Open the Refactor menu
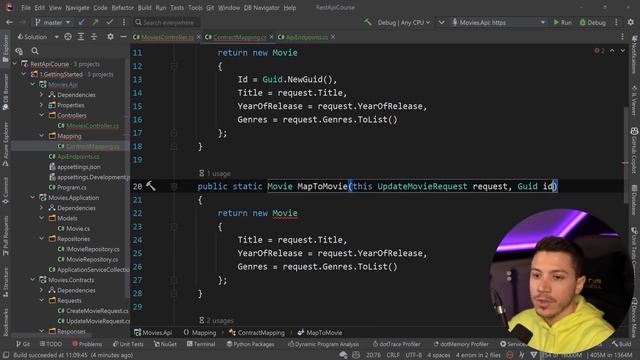Image resolution: width=640 pixels, height=360 pixels. [122, 8]
